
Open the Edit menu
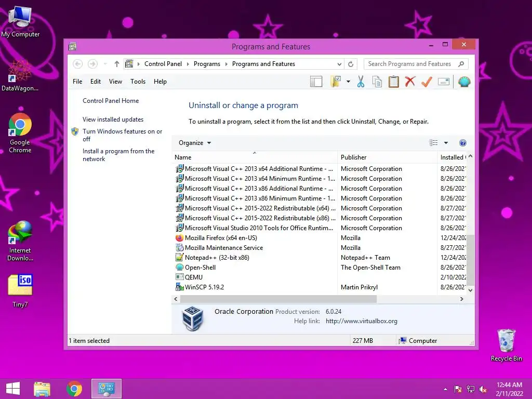pyautogui.click(x=96, y=82)
